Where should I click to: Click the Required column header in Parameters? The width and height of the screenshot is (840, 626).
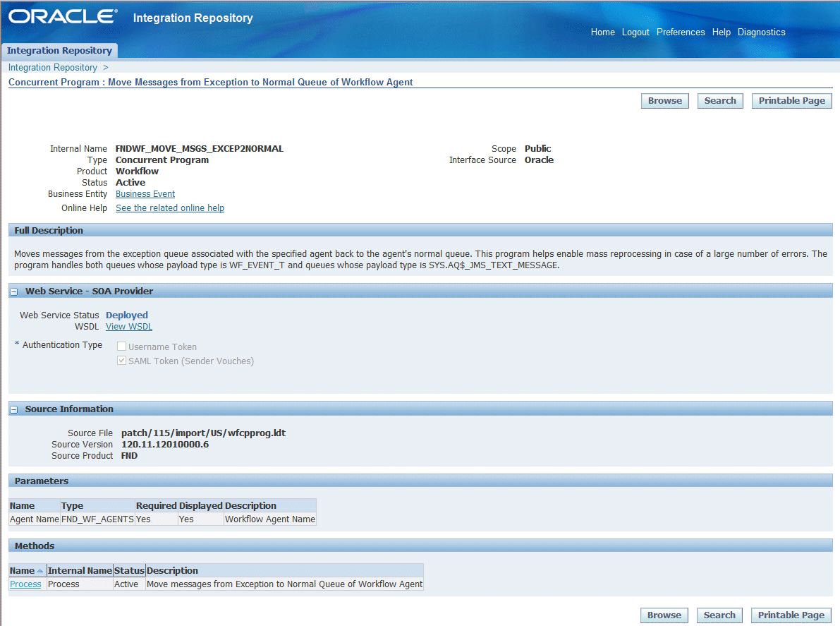[x=157, y=506]
